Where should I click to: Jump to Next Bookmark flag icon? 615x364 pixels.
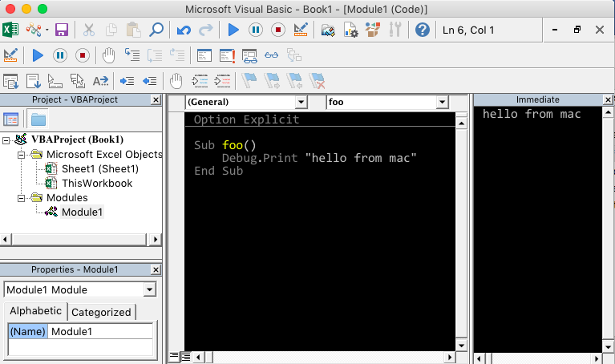coord(272,81)
